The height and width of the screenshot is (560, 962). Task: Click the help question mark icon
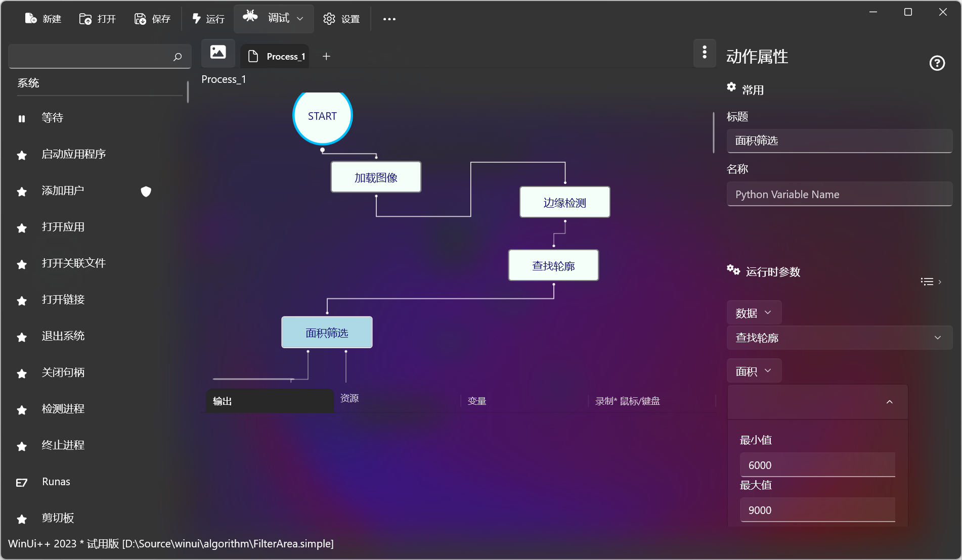pyautogui.click(x=937, y=63)
